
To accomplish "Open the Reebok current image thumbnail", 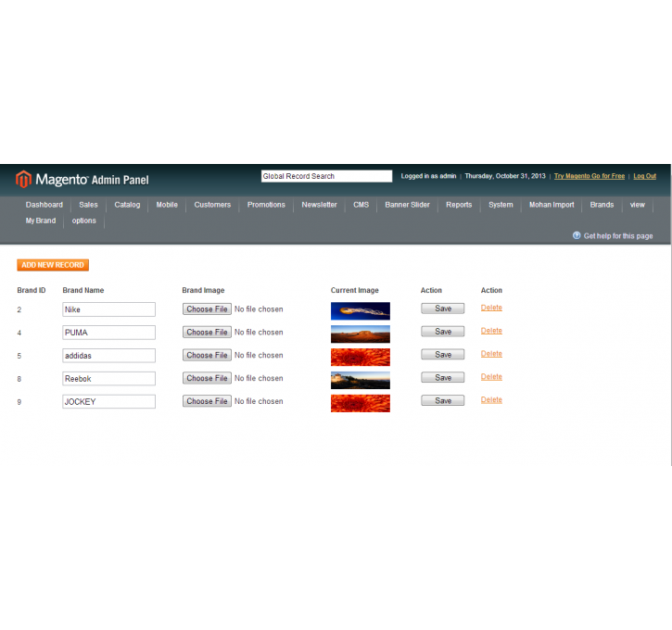I will pyautogui.click(x=361, y=380).
